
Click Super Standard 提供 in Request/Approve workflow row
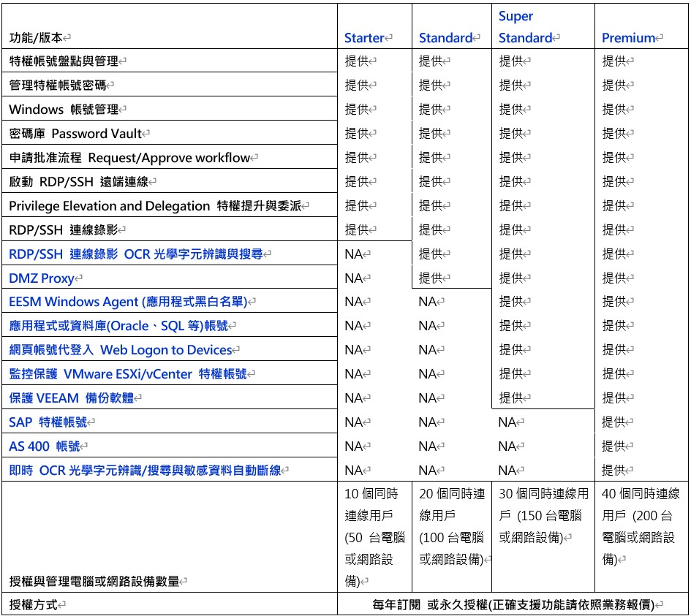pos(511,158)
